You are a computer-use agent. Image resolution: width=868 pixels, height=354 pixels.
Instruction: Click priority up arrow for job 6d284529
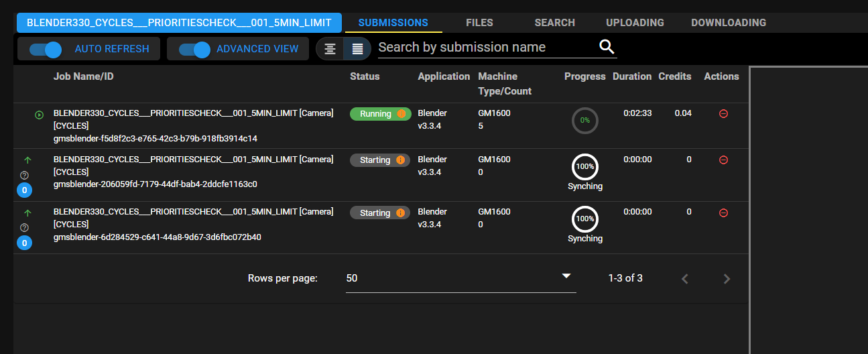click(x=27, y=213)
